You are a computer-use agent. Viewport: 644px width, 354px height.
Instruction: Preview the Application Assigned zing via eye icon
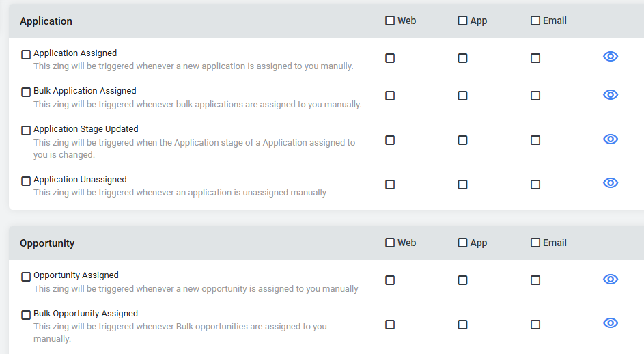tap(611, 56)
